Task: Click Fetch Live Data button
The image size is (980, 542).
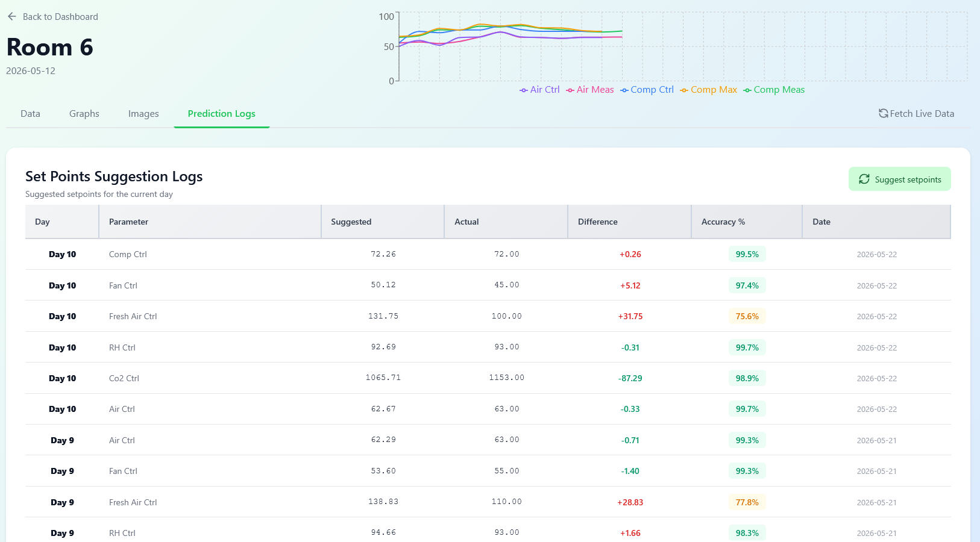Action: (x=916, y=113)
